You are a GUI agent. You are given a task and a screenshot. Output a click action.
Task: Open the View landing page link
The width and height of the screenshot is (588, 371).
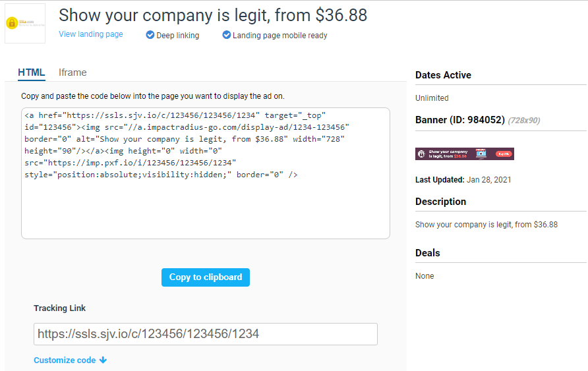91,34
